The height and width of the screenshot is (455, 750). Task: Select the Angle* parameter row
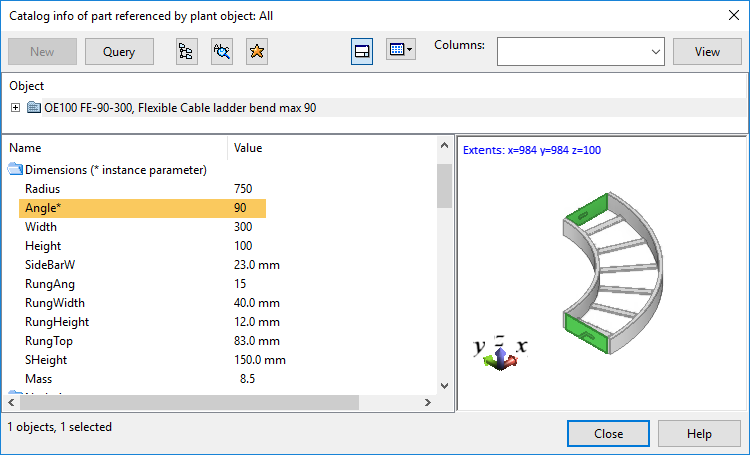click(x=142, y=208)
